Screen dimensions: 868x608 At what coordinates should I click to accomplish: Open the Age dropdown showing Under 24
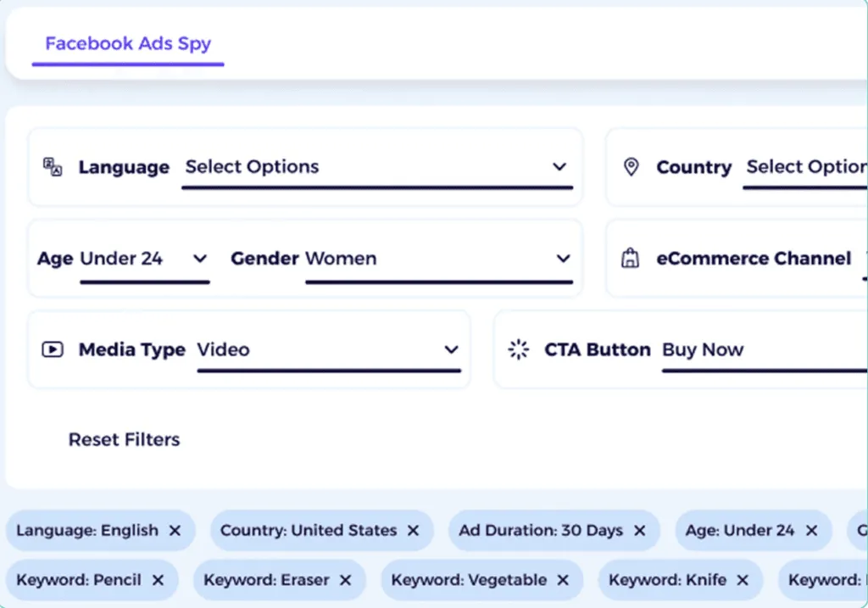click(201, 259)
